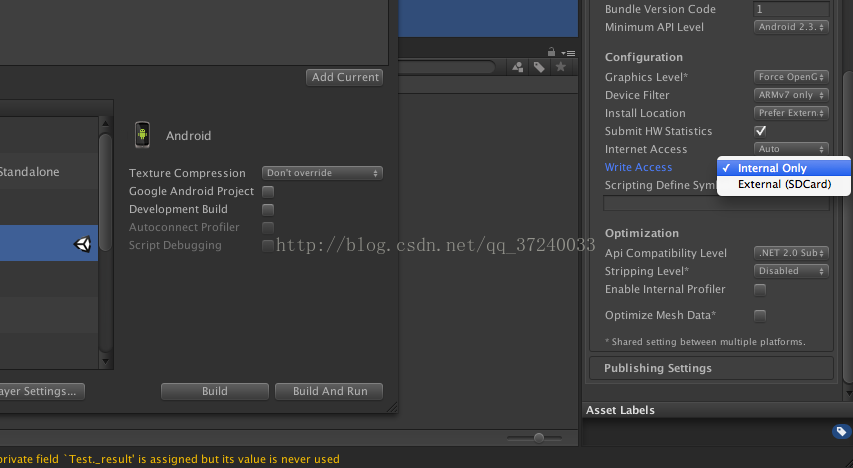Enable Development Build checkbox
Viewport: 853px width, 468px height.
pyautogui.click(x=268, y=210)
